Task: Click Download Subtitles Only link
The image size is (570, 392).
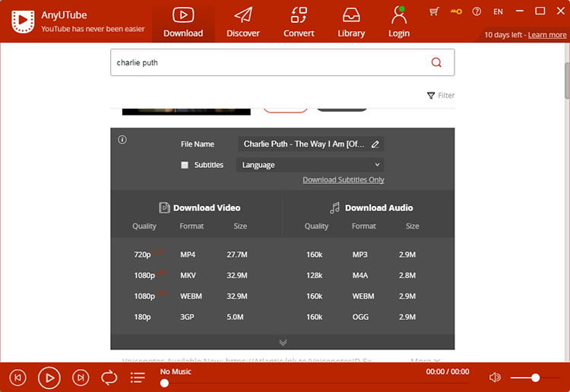Action: [x=344, y=180]
